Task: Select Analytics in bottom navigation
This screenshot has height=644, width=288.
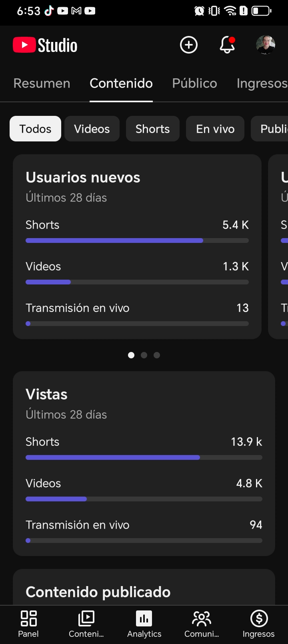Action: pos(144,624)
